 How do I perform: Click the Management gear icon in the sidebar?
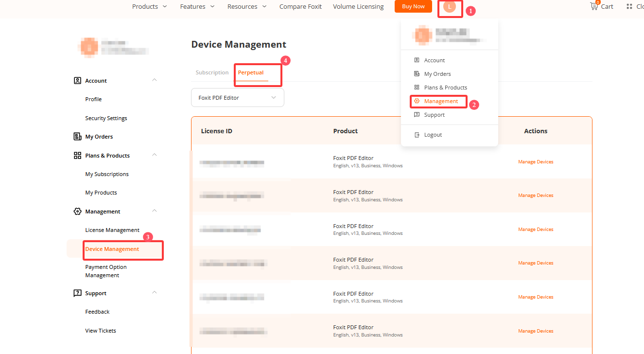point(77,212)
